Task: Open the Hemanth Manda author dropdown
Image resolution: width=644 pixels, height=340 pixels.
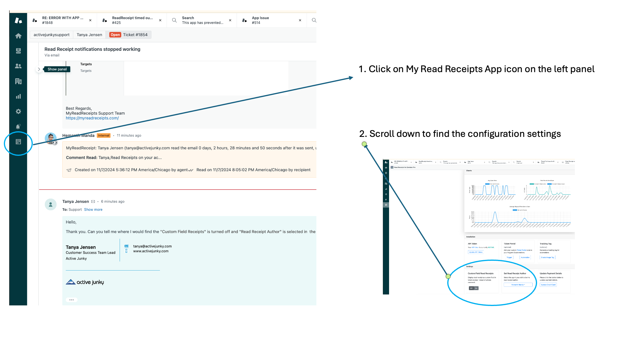Action: [518, 285]
